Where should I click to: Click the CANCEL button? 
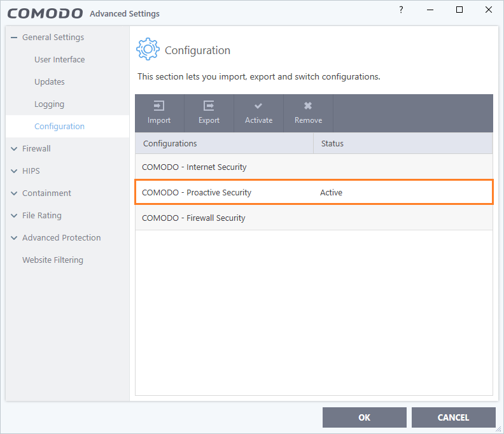coord(453,417)
